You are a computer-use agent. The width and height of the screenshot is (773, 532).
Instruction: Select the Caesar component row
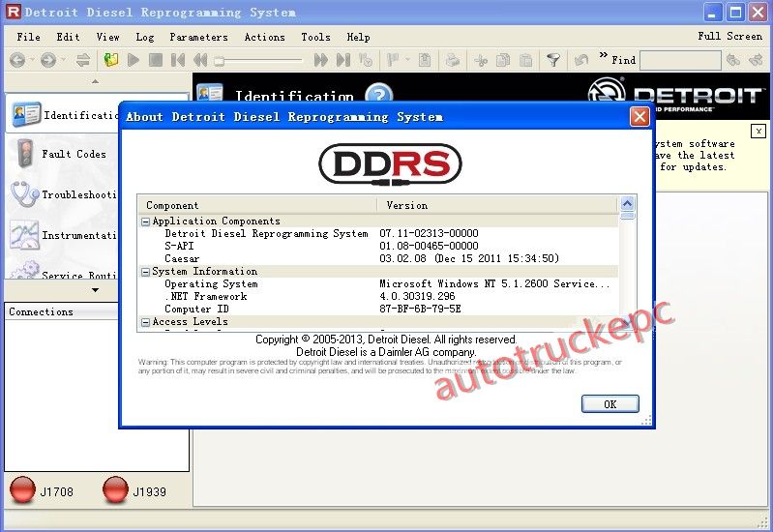pyautogui.click(x=378, y=258)
